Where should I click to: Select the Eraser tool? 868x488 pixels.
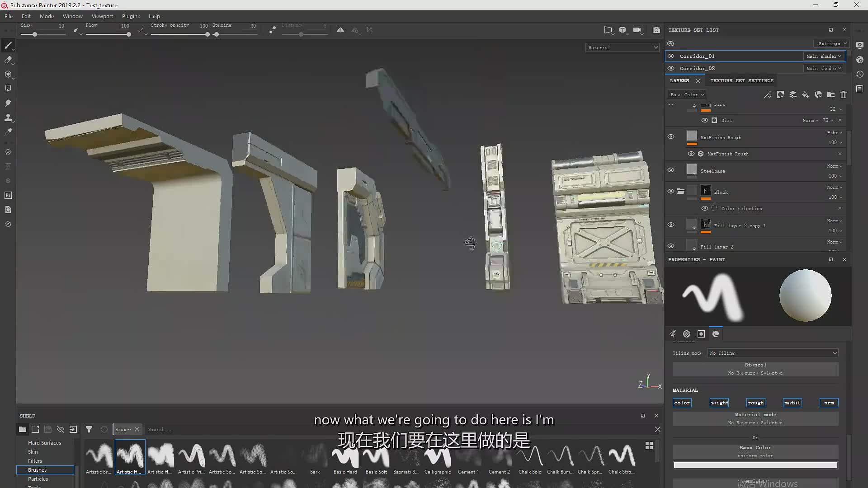[x=8, y=60]
